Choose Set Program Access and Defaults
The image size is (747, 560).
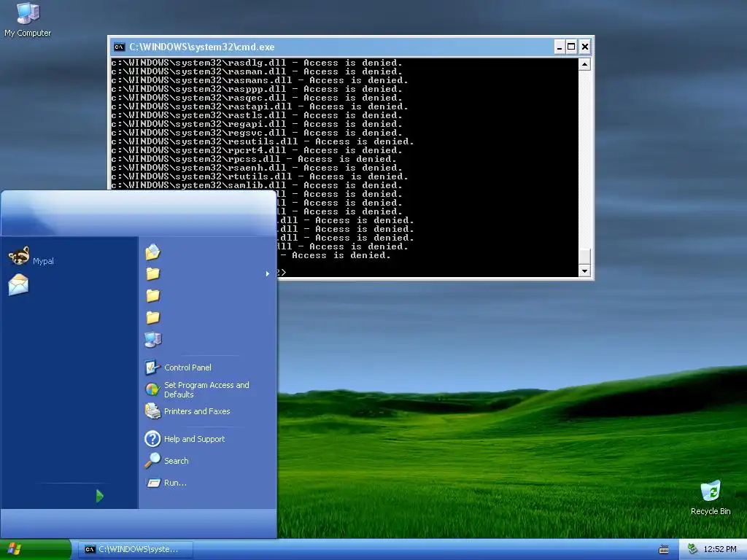(x=206, y=389)
